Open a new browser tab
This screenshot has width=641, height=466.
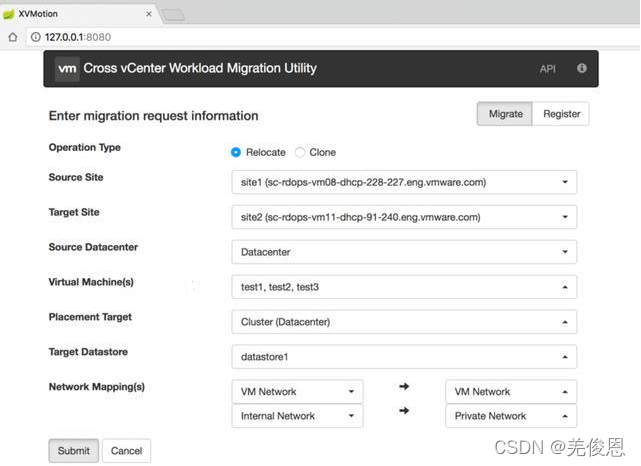click(x=173, y=16)
